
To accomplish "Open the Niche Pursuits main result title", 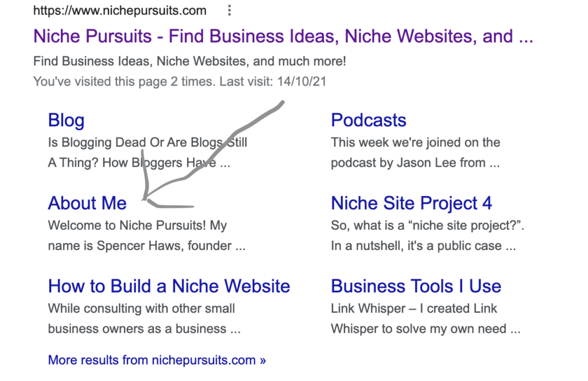I will click(x=283, y=36).
